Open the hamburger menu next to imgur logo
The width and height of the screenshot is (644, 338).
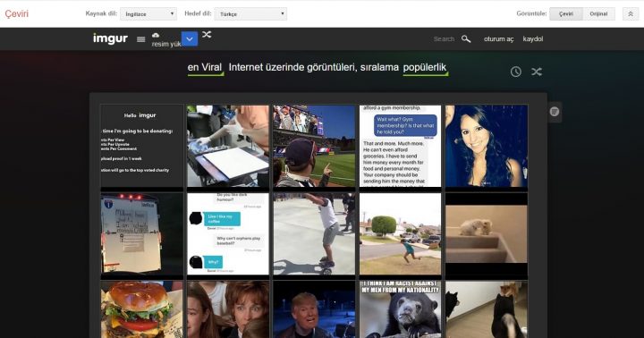tap(141, 39)
